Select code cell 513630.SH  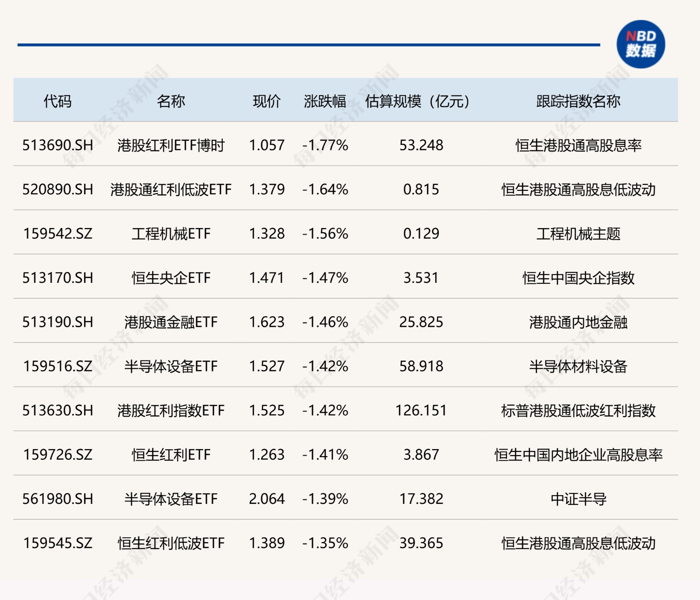point(57,411)
